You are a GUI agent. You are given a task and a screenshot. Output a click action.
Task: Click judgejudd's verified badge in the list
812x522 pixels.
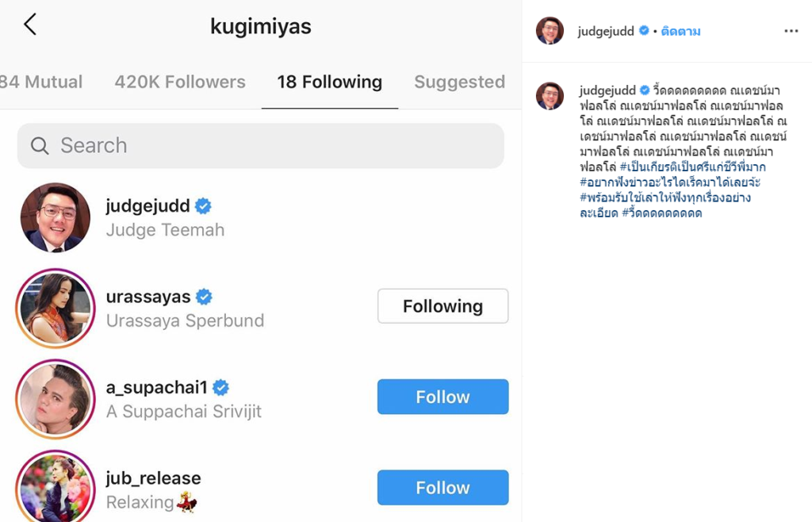point(203,206)
